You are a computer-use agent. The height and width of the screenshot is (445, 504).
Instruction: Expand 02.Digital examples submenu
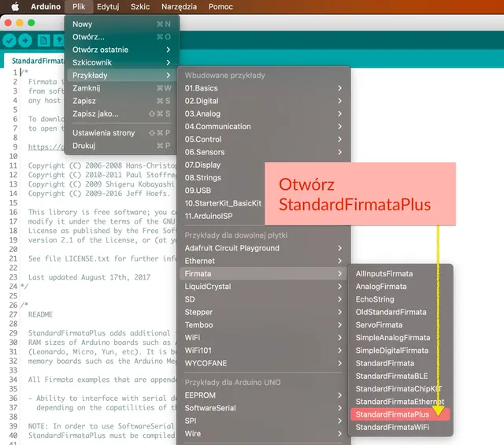(263, 101)
